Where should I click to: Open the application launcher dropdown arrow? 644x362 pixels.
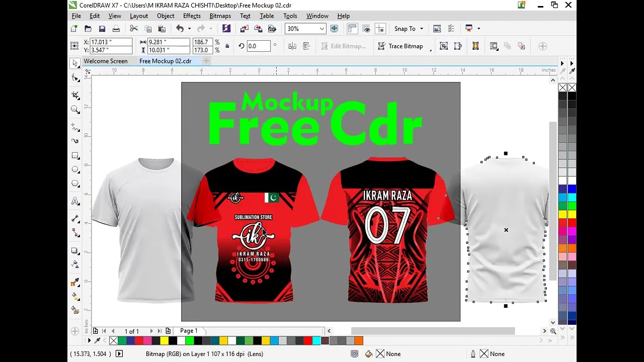tap(478, 29)
